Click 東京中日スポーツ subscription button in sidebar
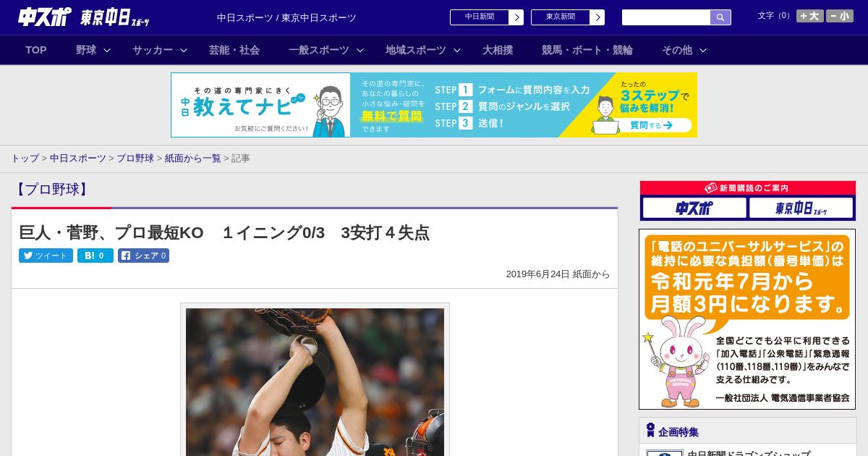This screenshot has height=456, width=868. click(x=801, y=208)
